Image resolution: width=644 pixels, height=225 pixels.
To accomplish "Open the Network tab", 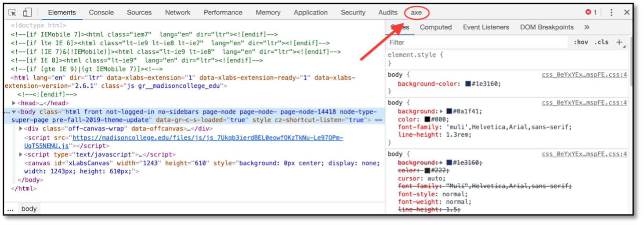I will 178,12.
